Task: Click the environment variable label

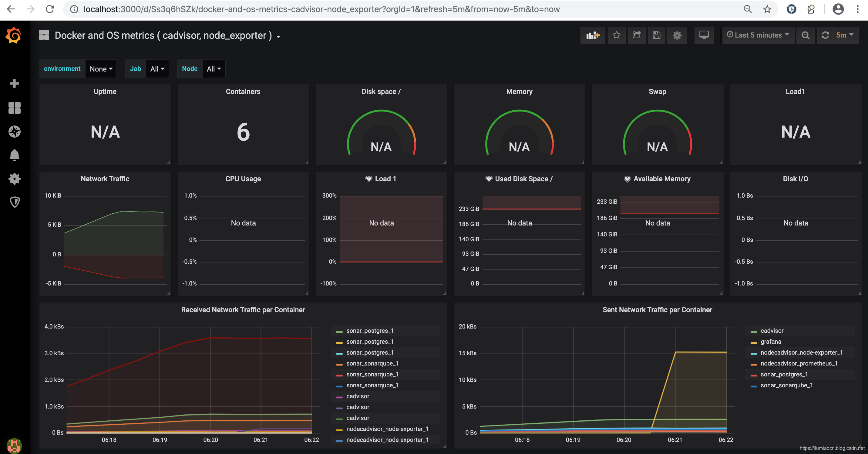Action: [62, 69]
